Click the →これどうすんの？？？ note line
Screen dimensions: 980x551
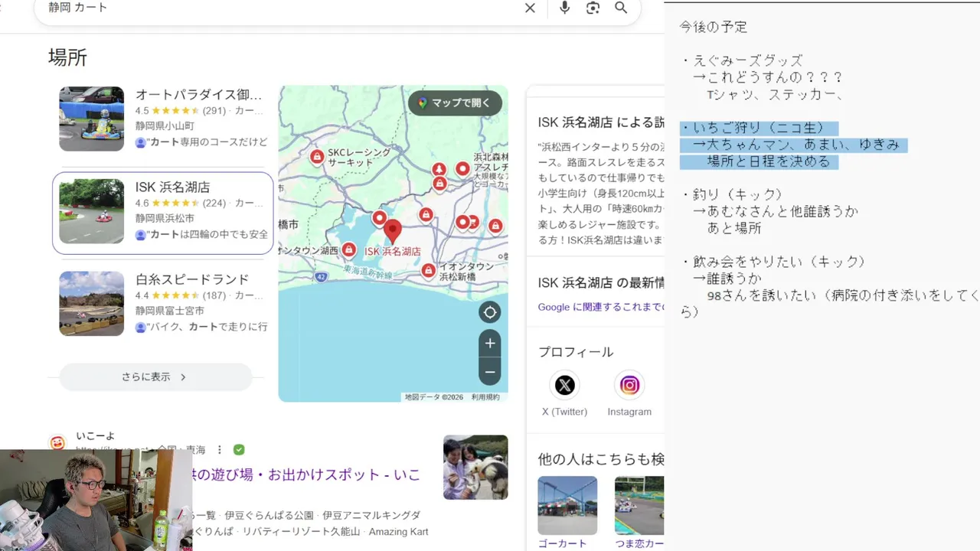[x=769, y=78]
